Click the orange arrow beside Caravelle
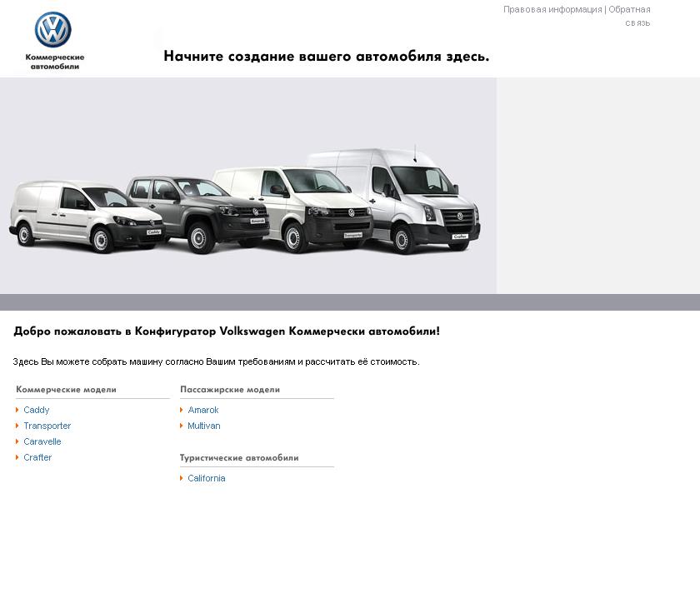Viewport: 700px width, 603px height. (x=17, y=441)
